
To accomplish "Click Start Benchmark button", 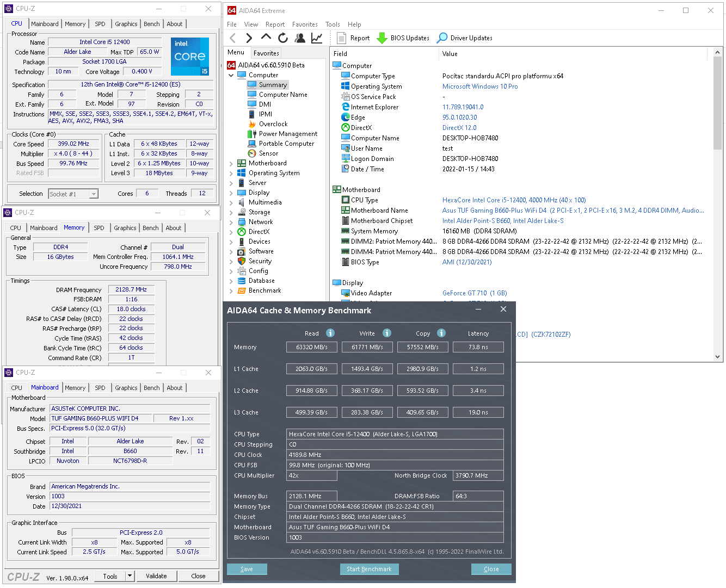I will 369,569.
